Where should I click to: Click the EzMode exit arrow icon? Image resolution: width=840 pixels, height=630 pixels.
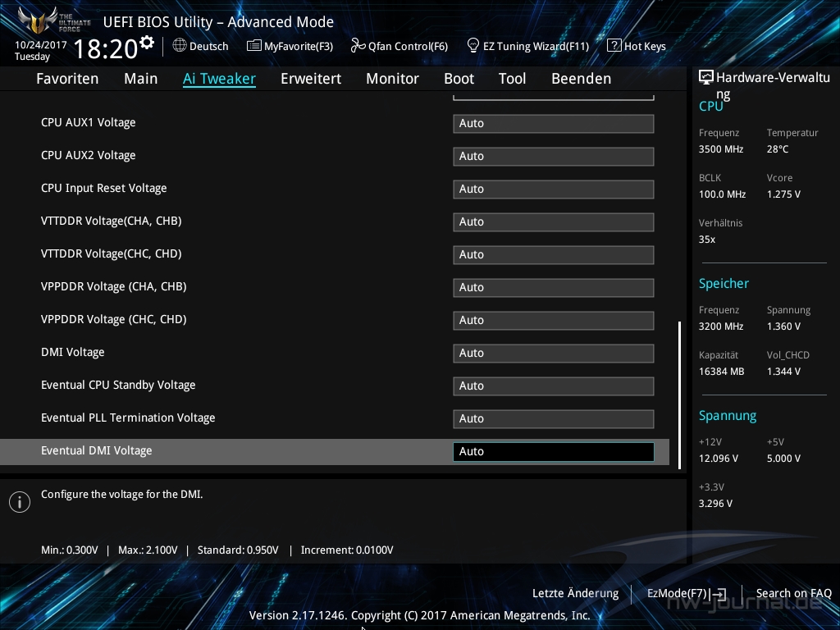pos(719,594)
